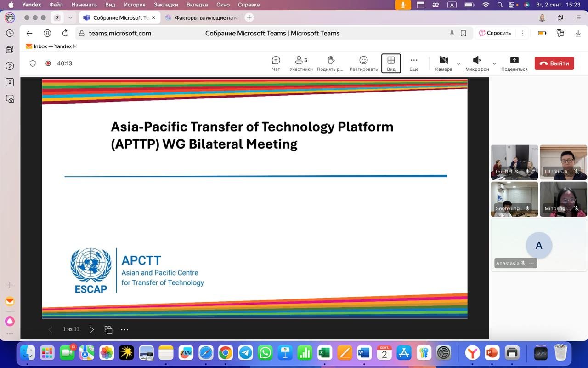The height and width of the screenshot is (368, 588).
Task: Open the Yandex browser main menu
Action: pos(578,17)
